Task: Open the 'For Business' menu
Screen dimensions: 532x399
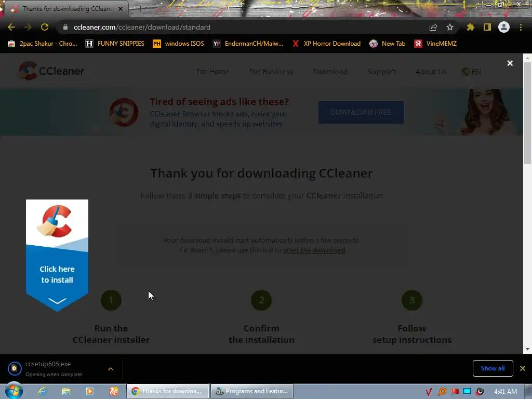Action: click(271, 72)
